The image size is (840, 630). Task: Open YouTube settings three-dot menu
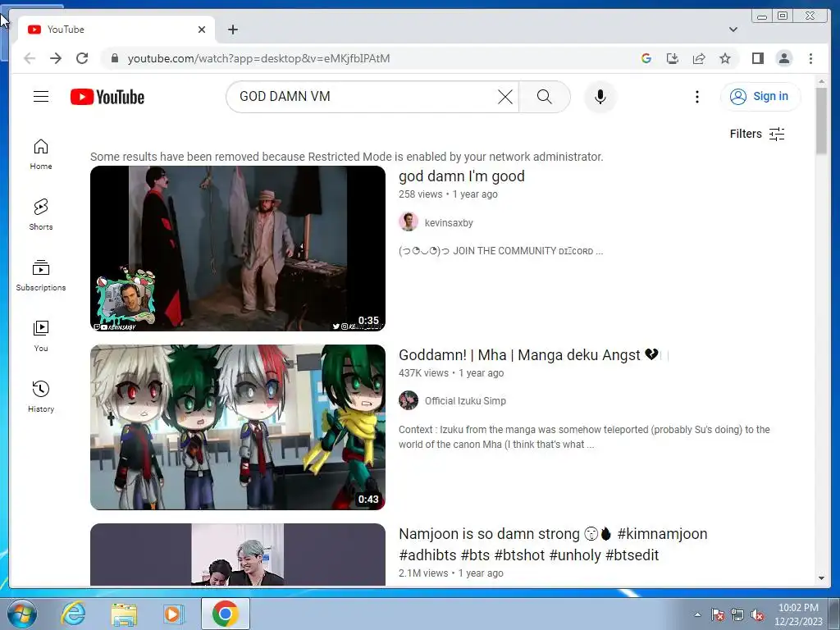click(x=697, y=97)
